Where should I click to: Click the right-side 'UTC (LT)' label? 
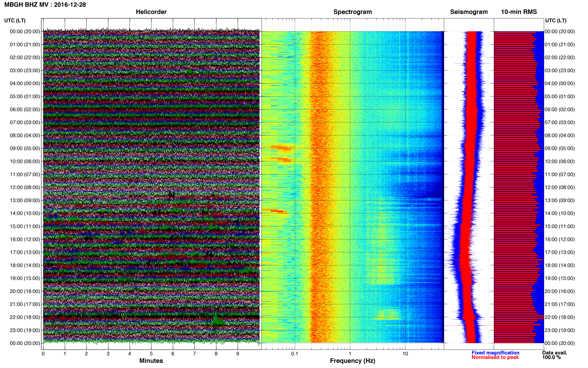(x=556, y=20)
